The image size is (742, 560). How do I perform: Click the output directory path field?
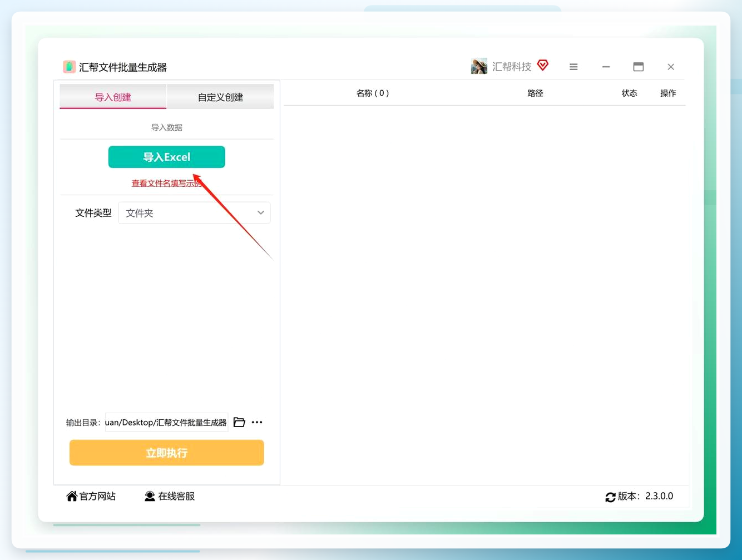pyautogui.click(x=166, y=422)
